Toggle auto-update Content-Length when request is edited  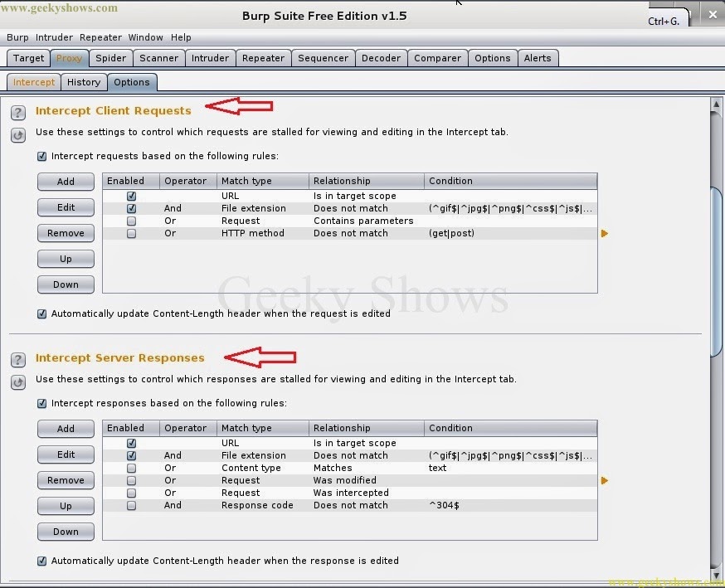41,313
